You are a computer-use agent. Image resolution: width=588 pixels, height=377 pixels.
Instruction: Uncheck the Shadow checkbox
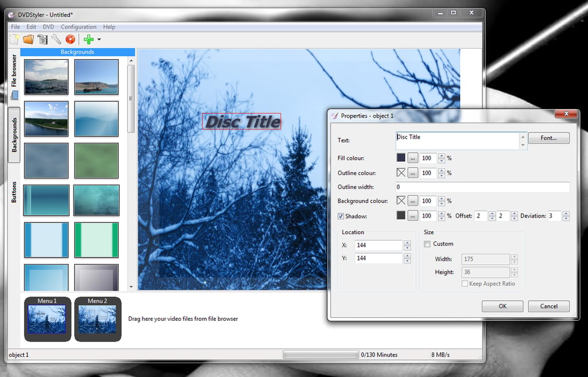(341, 216)
